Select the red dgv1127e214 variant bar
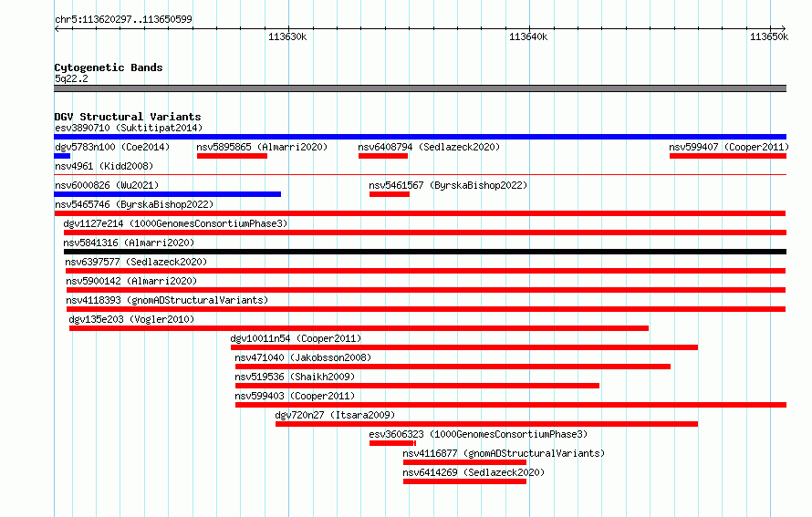Screen dimensions: 812x517 [425, 233]
